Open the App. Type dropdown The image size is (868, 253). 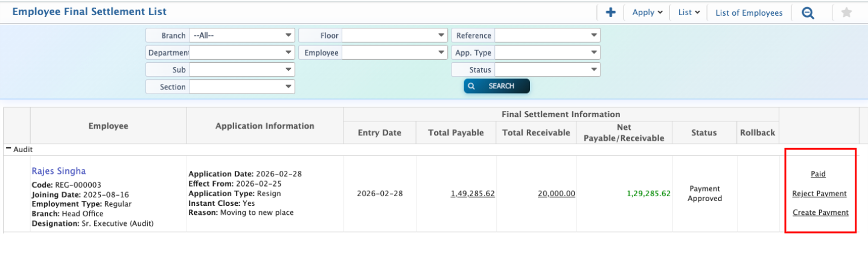tap(547, 53)
